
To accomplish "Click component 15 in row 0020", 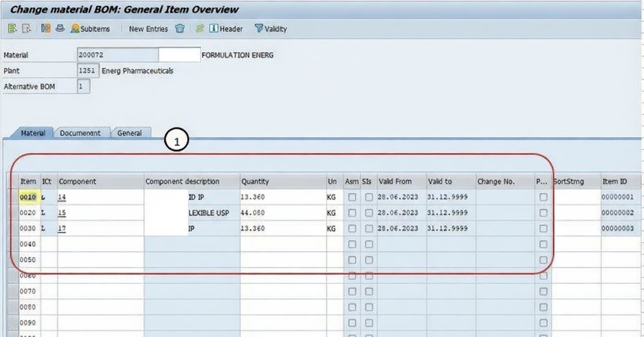I will (x=62, y=213).
